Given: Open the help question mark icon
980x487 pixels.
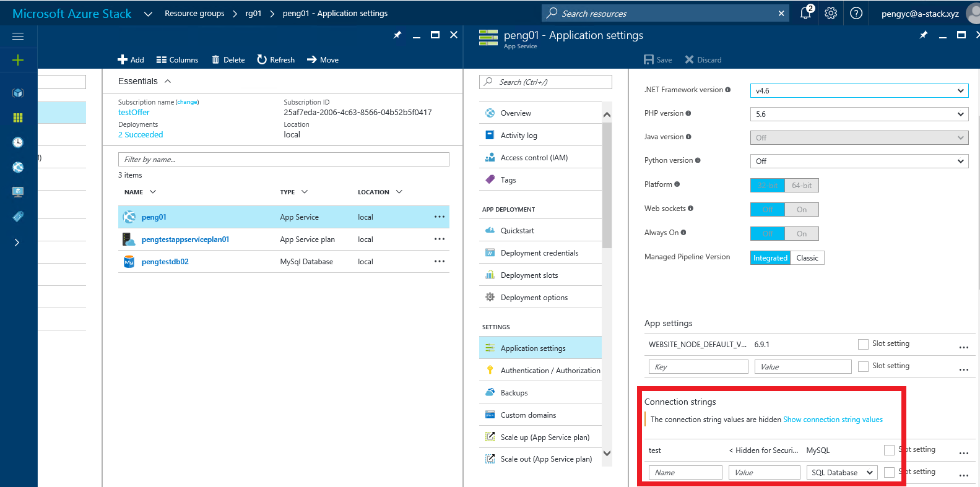Looking at the screenshot, I should pos(856,13).
